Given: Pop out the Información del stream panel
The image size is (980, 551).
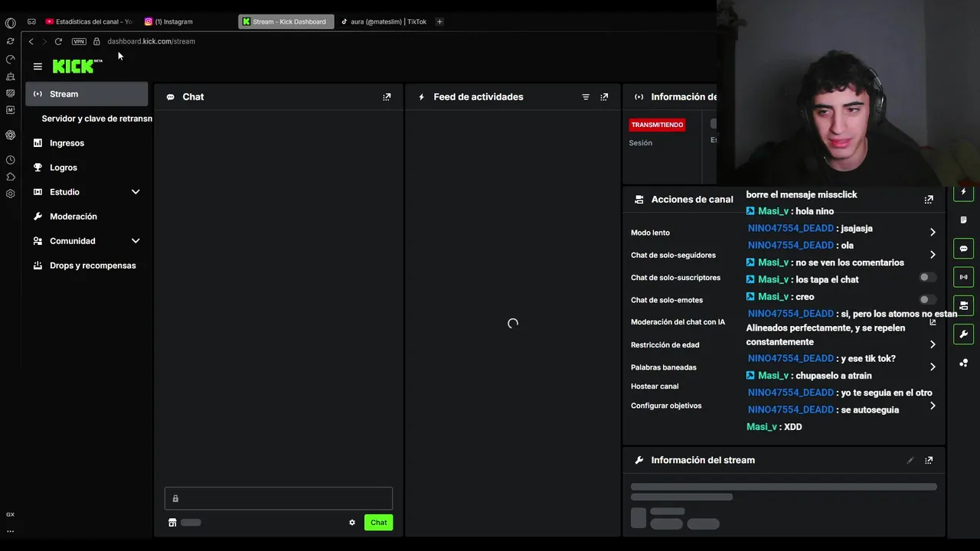Looking at the screenshot, I should 929,460.
